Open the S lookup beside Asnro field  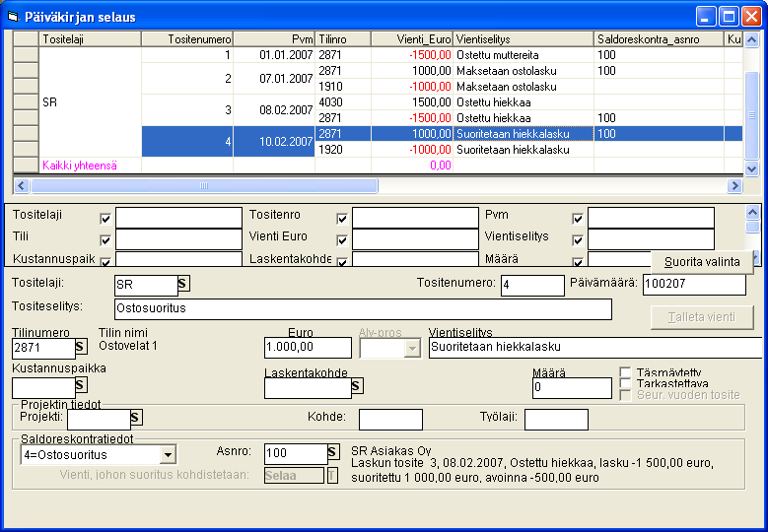click(x=333, y=452)
